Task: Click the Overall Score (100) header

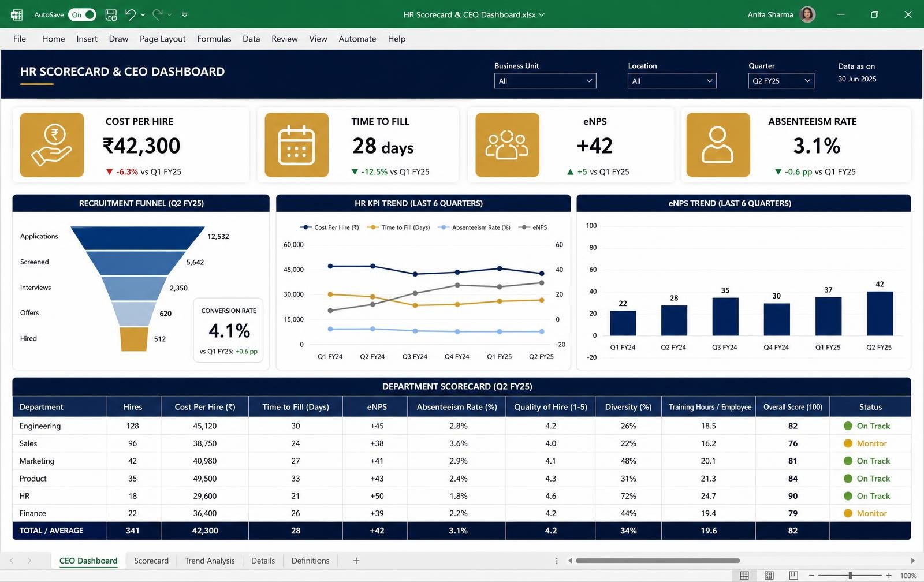Action: click(x=792, y=407)
